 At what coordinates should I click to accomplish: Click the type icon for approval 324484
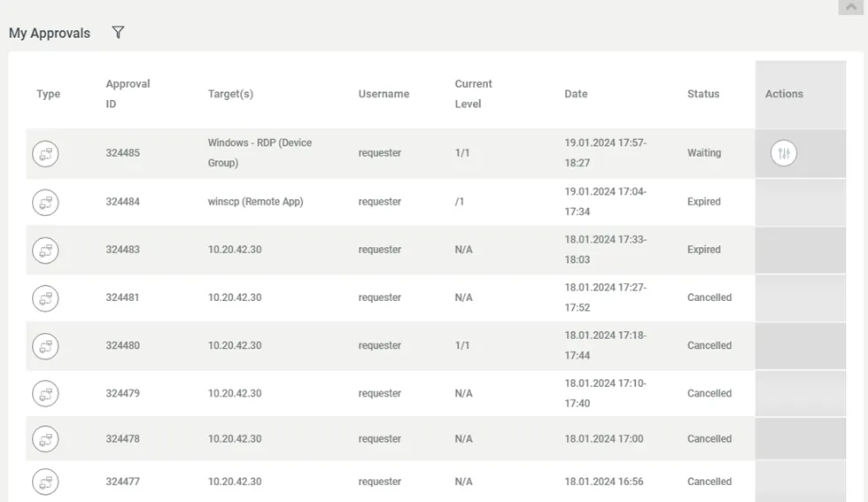[x=45, y=203]
